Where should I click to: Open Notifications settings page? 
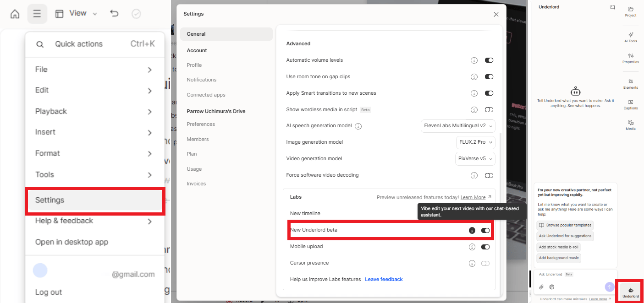[x=202, y=80]
